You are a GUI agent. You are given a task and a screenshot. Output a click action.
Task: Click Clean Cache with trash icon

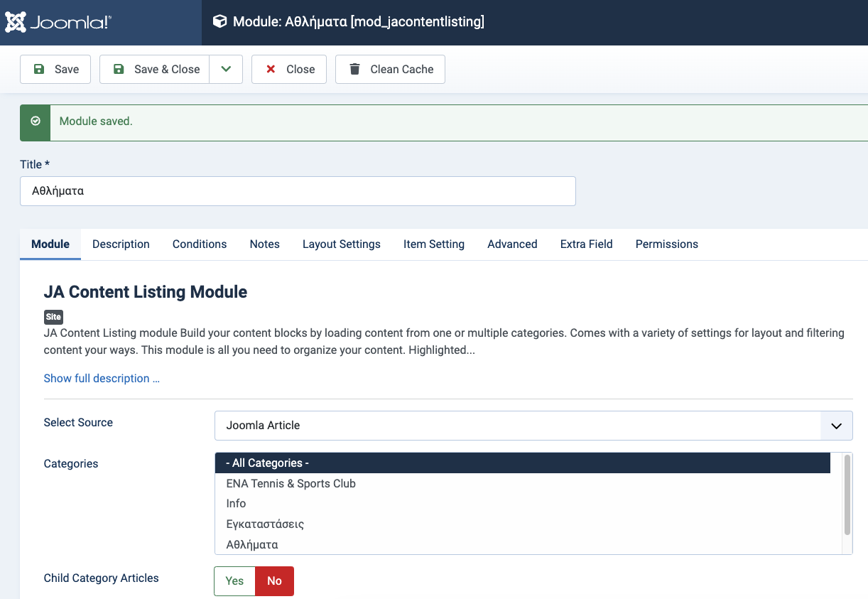click(x=390, y=70)
